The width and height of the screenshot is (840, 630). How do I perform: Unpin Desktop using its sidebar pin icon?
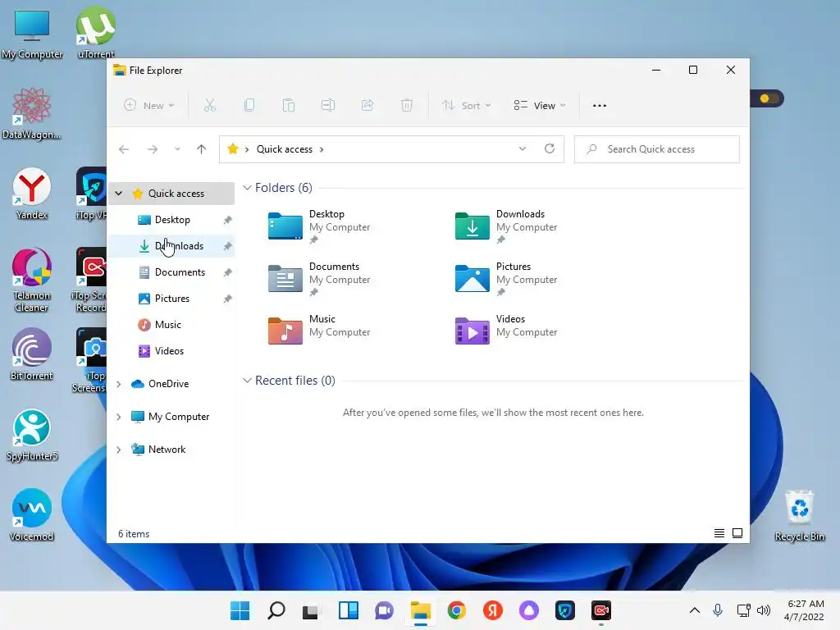tap(228, 220)
